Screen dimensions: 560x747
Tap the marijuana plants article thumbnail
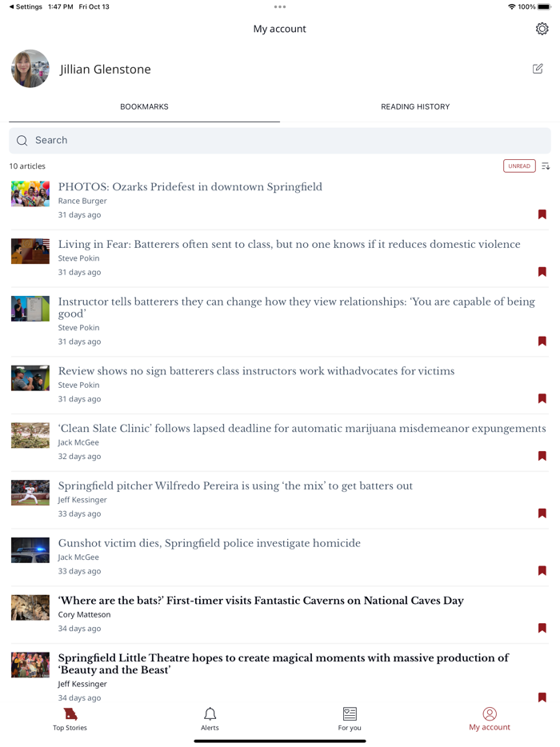point(30,435)
